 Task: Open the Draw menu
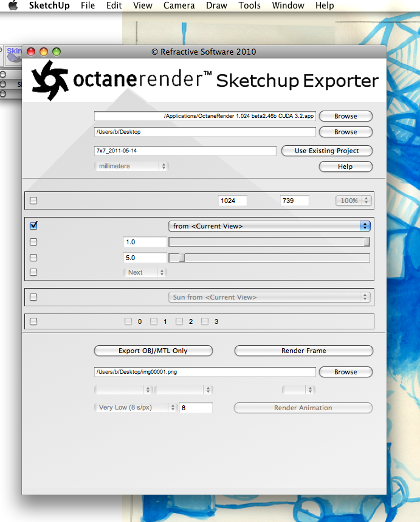pyautogui.click(x=216, y=5)
